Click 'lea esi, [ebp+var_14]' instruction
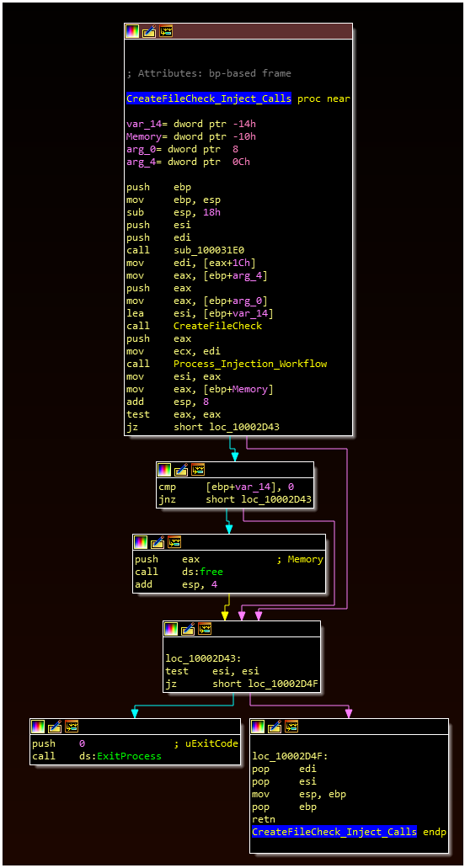Viewport: 465px width, 868px height. click(200, 313)
